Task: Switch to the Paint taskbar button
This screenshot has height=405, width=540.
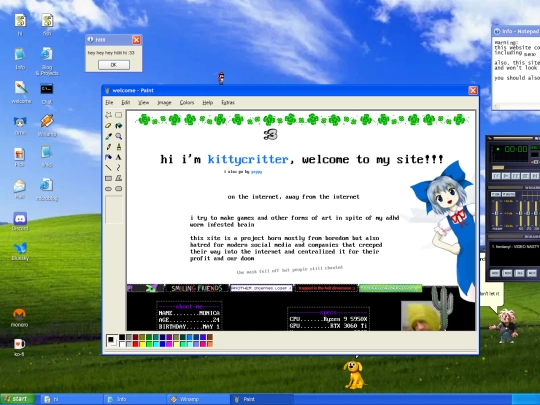Action: click(x=261, y=399)
